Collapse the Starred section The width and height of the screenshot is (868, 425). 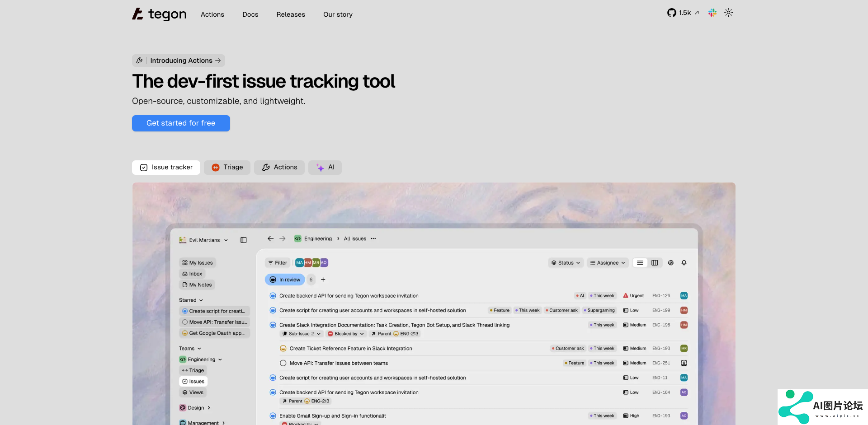(x=191, y=300)
